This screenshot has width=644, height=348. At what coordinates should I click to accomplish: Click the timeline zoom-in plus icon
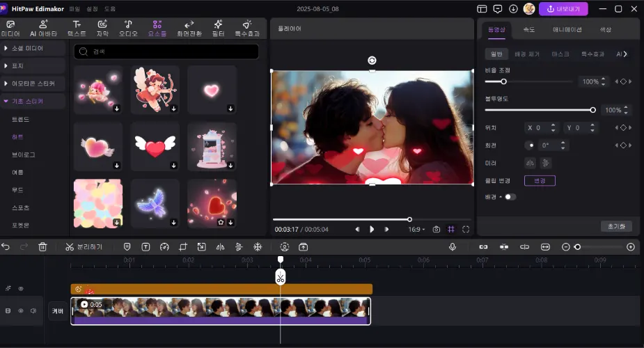(x=631, y=246)
